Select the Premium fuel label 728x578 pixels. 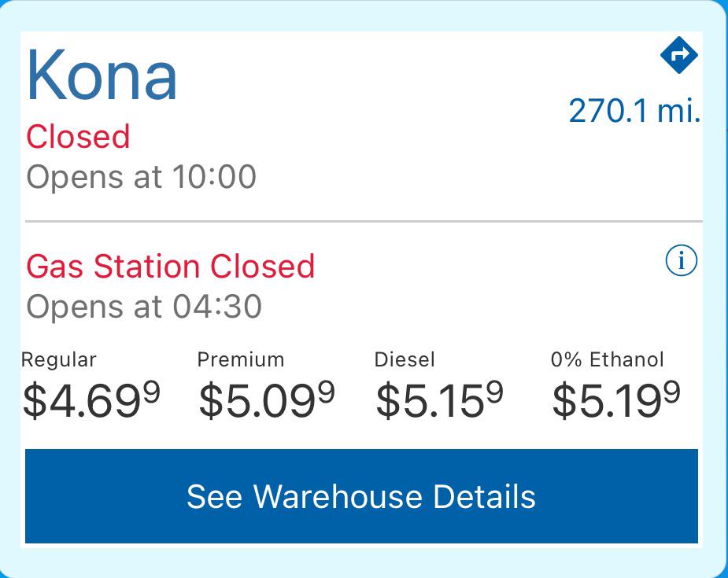[241, 360]
